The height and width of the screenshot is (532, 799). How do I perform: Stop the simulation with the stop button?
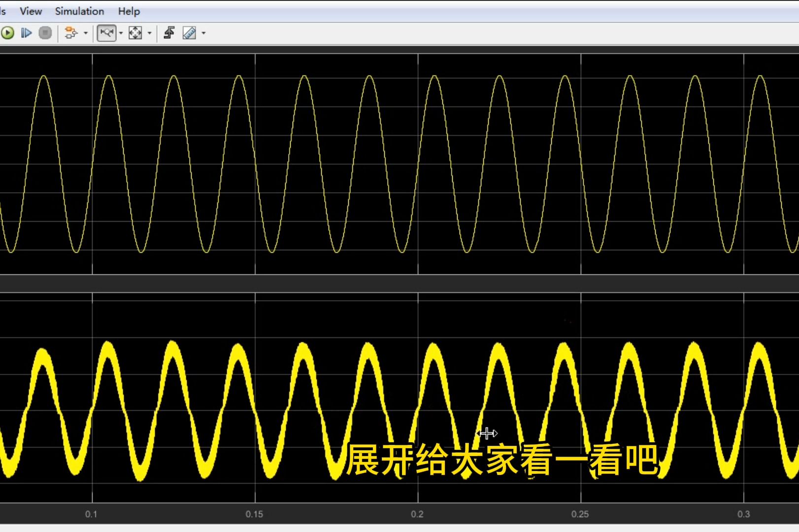(45, 33)
